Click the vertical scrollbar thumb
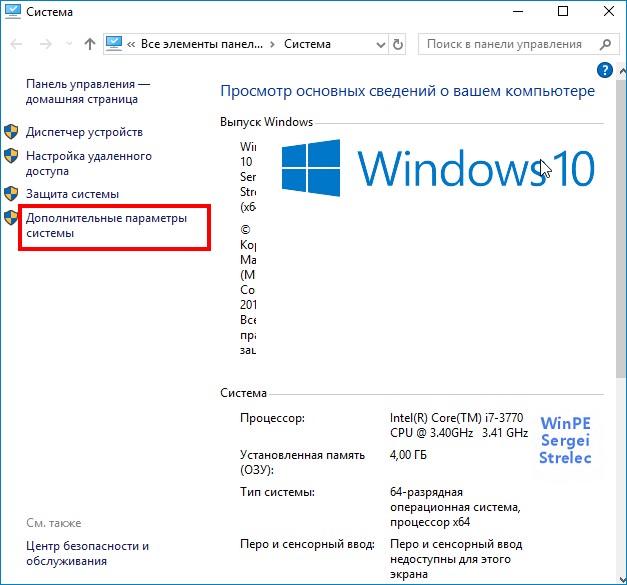 click(622, 227)
